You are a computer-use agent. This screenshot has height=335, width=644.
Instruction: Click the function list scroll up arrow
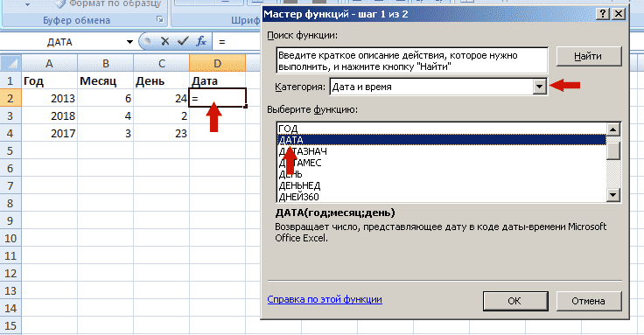coord(612,129)
